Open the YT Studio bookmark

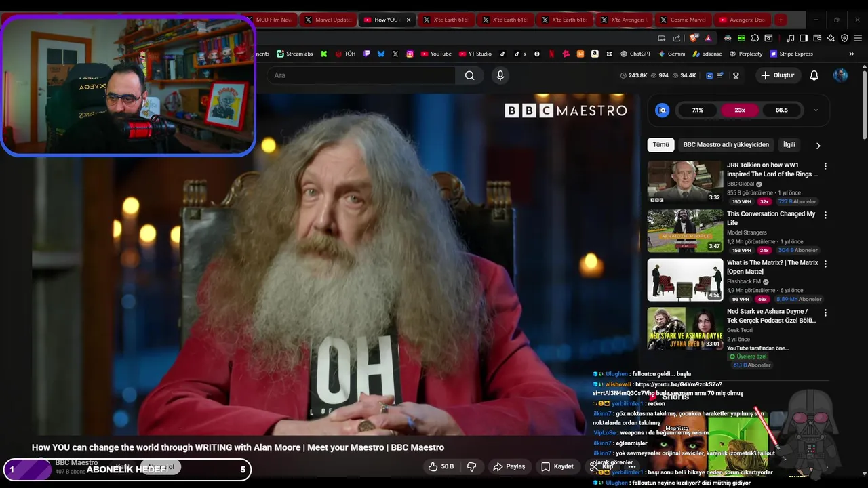point(475,54)
